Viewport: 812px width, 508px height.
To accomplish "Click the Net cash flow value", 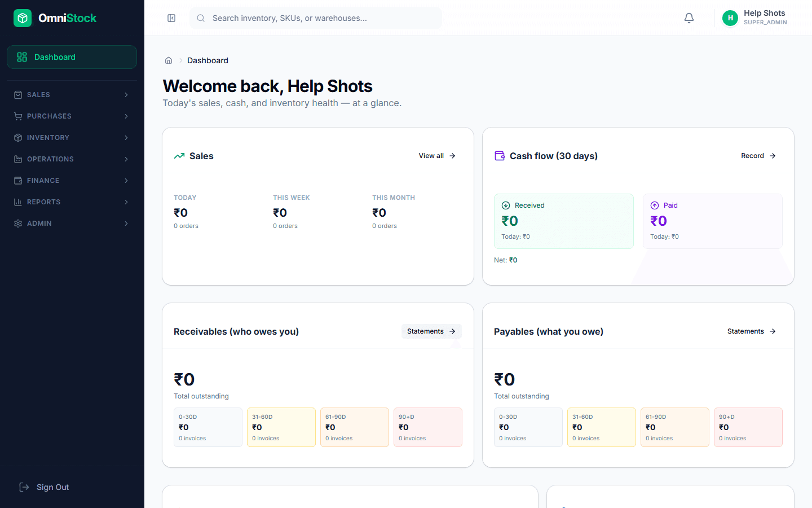I will point(513,260).
